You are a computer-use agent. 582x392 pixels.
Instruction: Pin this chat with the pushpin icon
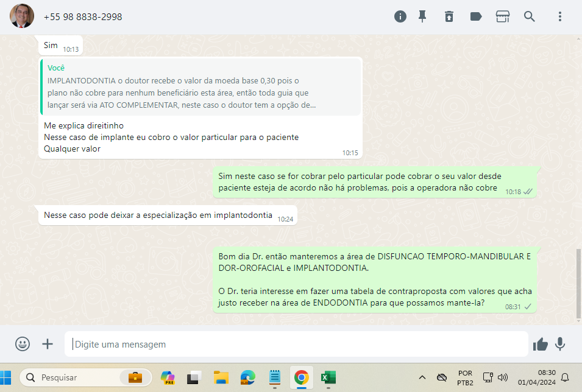[422, 16]
